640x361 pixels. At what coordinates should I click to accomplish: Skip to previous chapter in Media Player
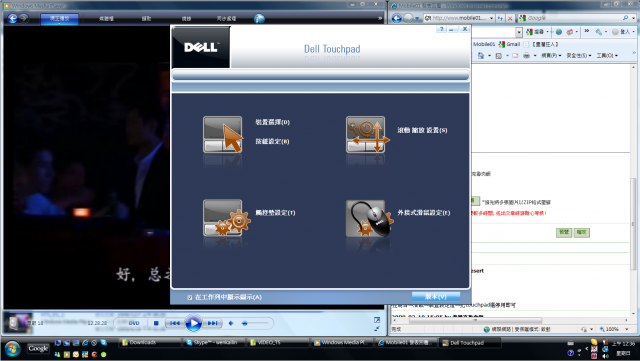coord(175,323)
